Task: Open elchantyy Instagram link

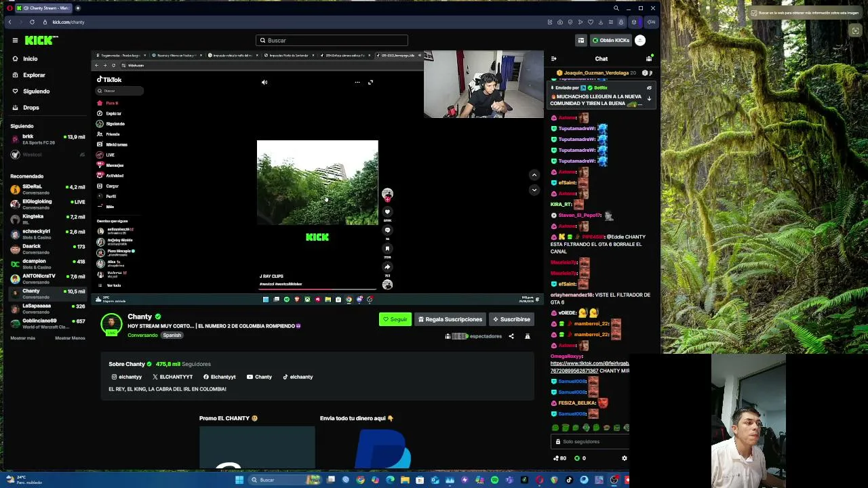Action: (127, 377)
